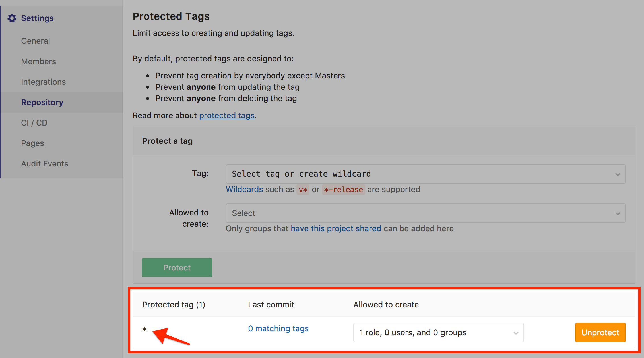Follow the have this project shared link
Screen dimensions: 644x358
tap(336, 228)
